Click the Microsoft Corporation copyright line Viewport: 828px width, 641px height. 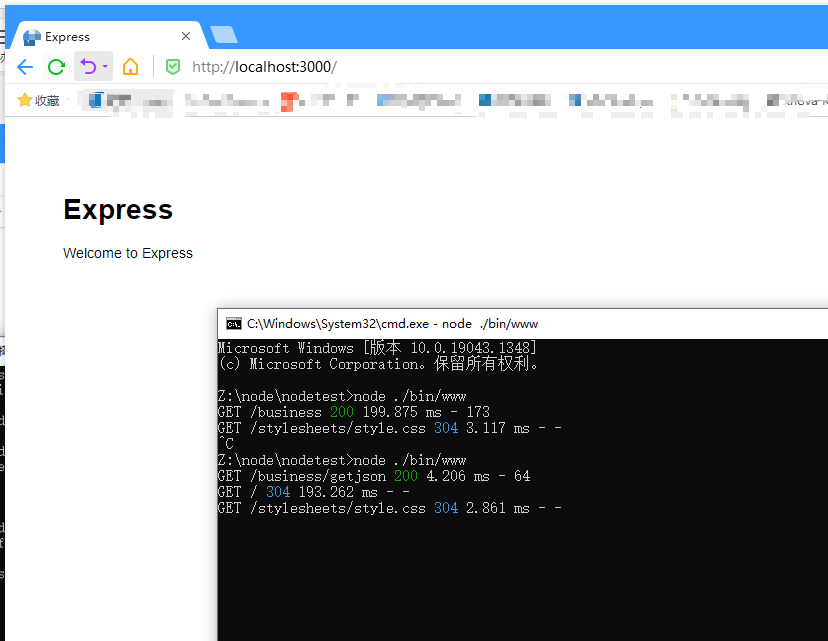(378, 364)
